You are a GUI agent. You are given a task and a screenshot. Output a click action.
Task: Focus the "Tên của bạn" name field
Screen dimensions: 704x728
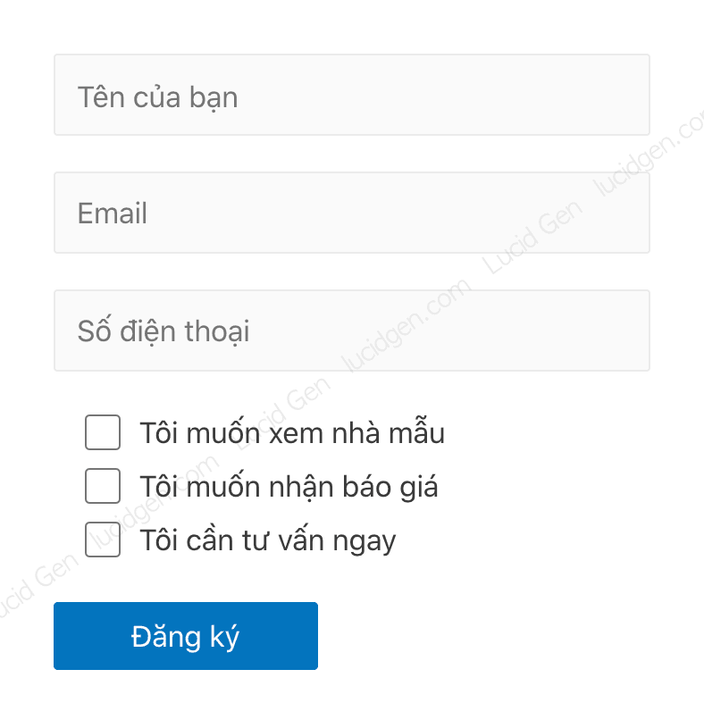[351, 95]
